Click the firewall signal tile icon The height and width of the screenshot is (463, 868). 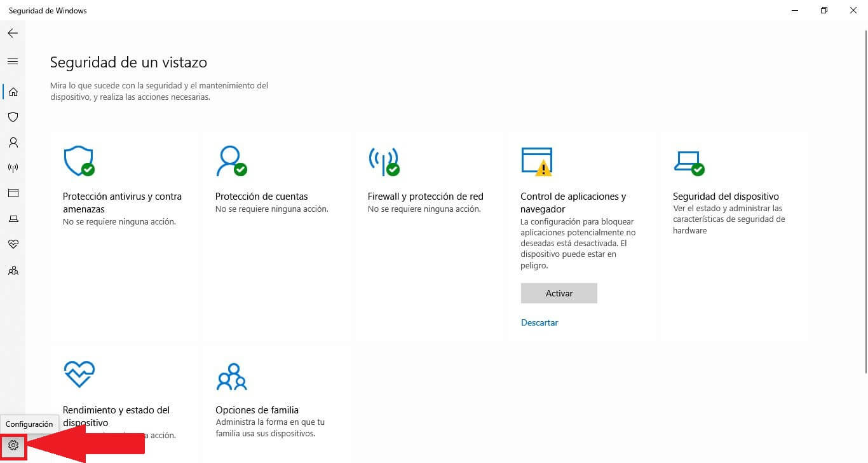(384, 162)
